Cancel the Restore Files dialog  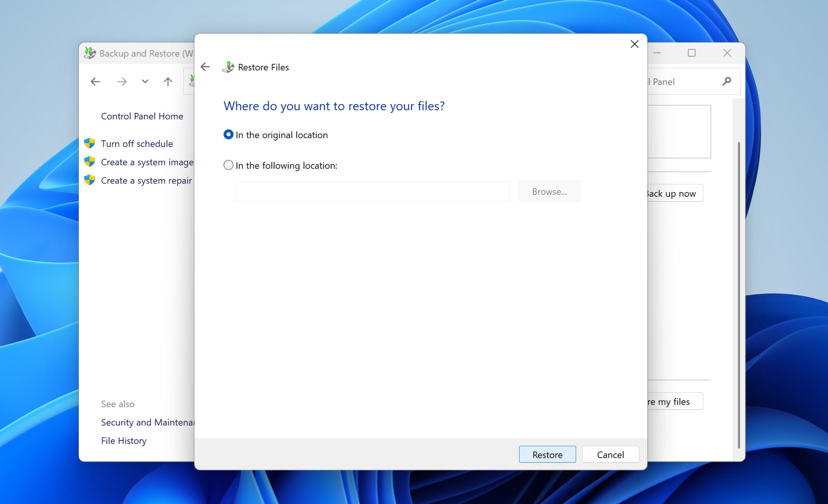coord(610,454)
